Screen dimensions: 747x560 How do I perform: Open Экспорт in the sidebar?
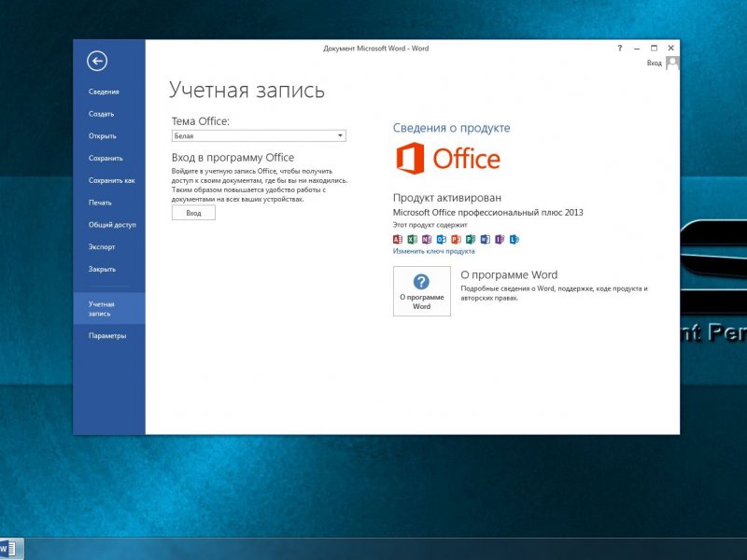102,246
